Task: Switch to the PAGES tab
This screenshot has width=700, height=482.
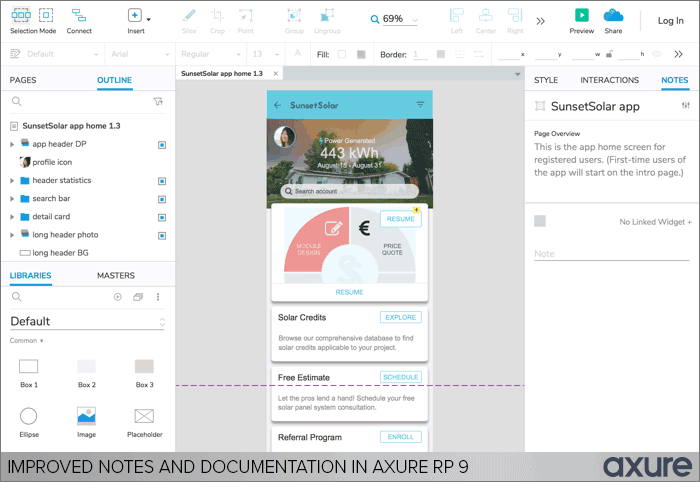Action: point(23,80)
